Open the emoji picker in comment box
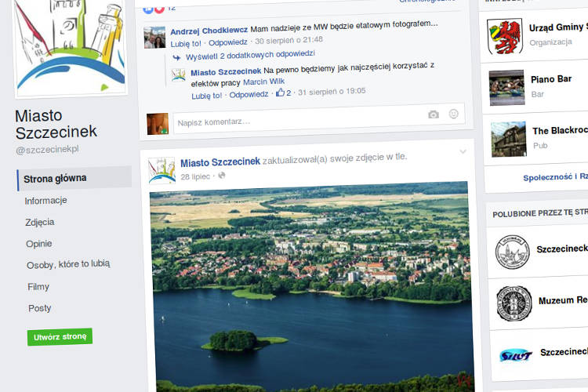Image resolution: width=588 pixels, height=392 pixels. [x=454, y=114]
